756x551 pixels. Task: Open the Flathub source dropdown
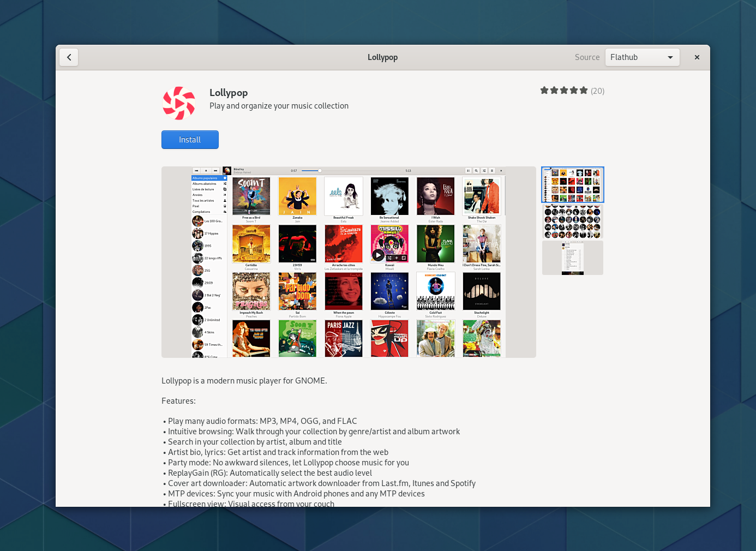point(642,57)
